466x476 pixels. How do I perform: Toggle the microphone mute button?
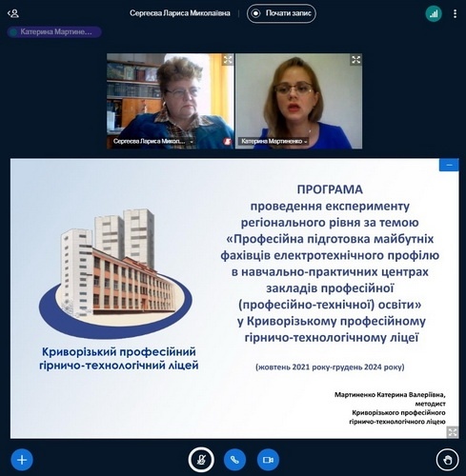pyautogui.click(x=201, y=460)
